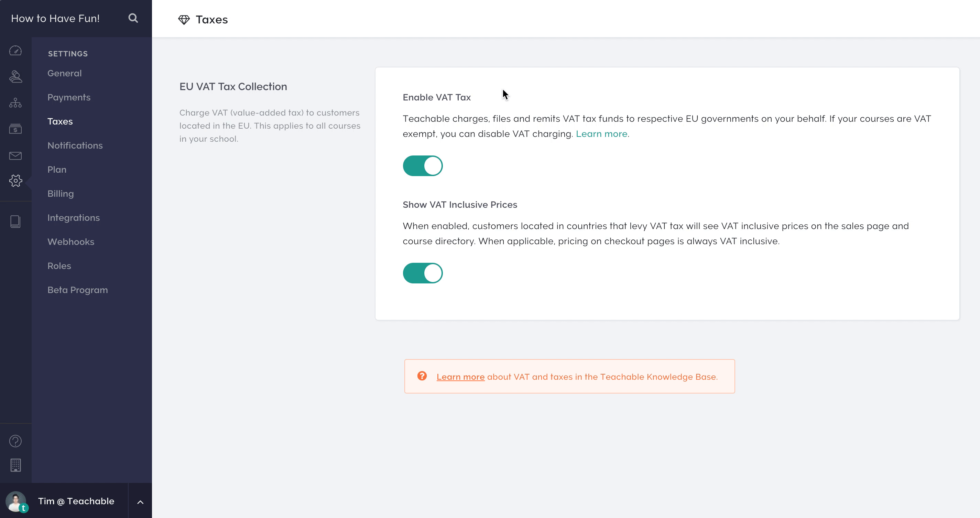Open General settings
The height and width of the screenshot is (518, 980).
(65, 73)
